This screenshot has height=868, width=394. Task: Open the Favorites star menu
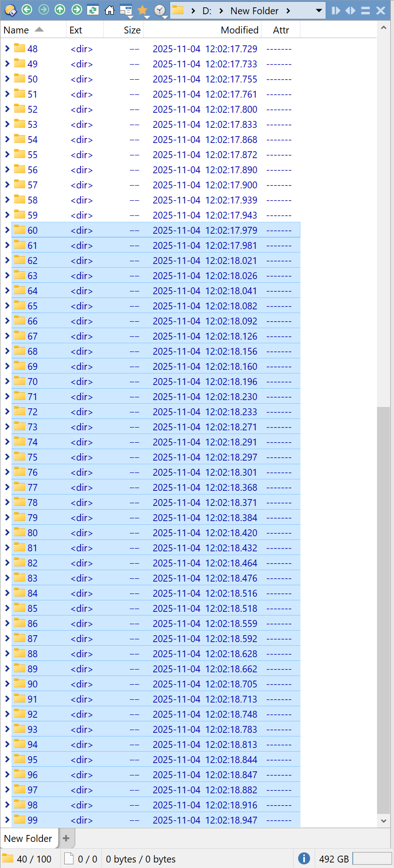coord(143,10)
